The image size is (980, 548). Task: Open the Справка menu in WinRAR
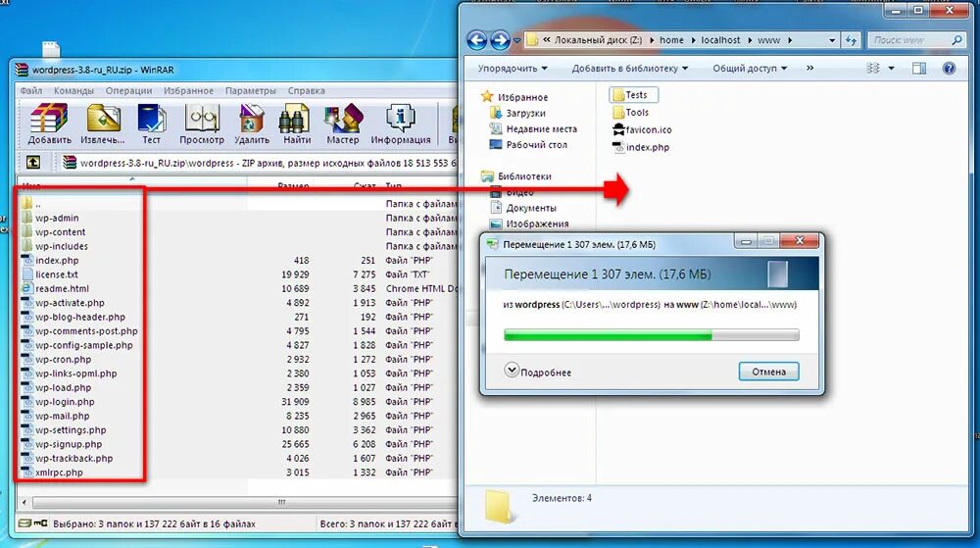pos(306,90)
